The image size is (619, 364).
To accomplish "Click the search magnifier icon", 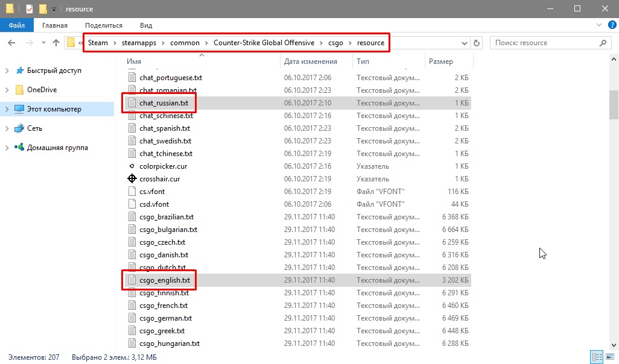I will [603, 43].
